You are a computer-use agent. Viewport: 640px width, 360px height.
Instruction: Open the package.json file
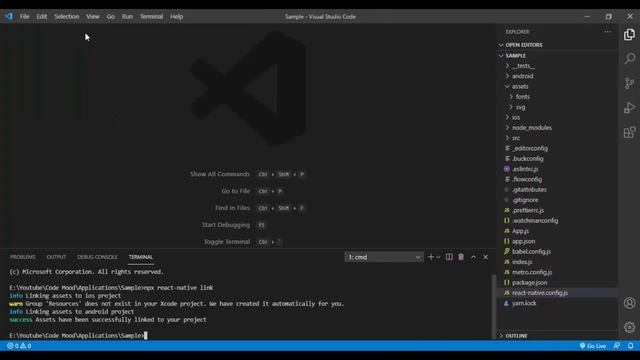(x=558, y=282)
